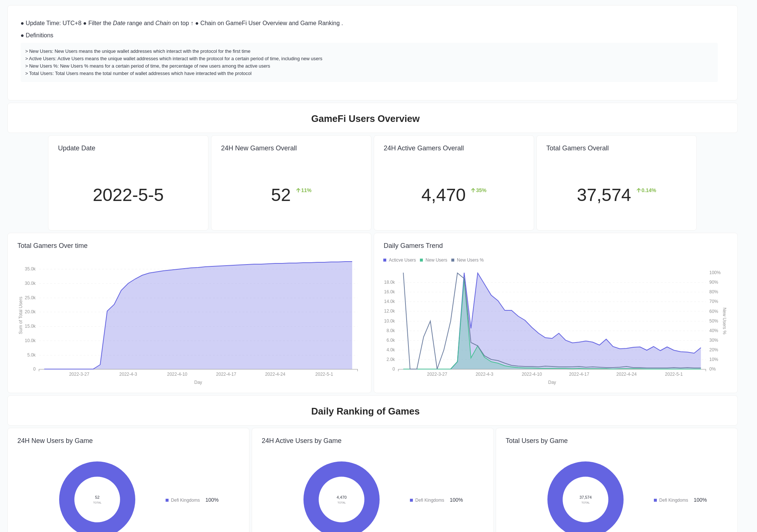Viewport: 757px width, 532px height.
Task: Select the Update Date card showing 2022-5-5
Action: [128, 183]
